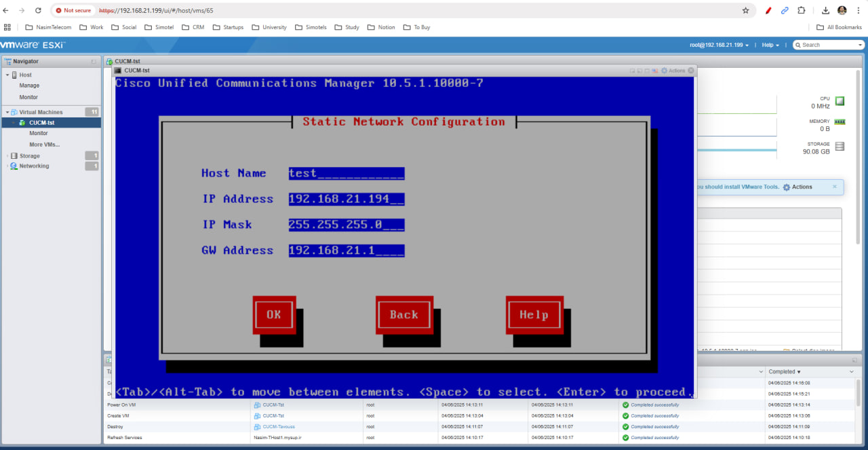This screenshot has height=450, width=868.
Task: Select Networking in the Navigator
Action: [34, 166]
